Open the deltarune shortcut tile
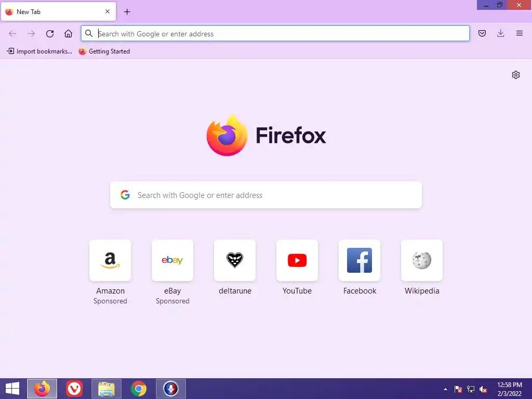 [235, 260]
